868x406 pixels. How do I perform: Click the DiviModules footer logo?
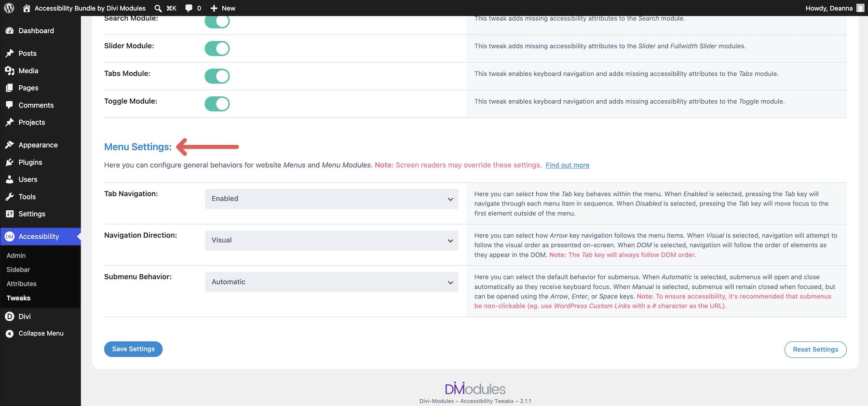(x=475, y=389)
